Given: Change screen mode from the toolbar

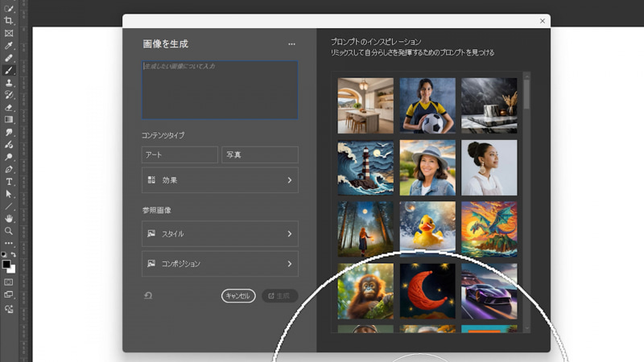Looking at the screenshot, I should point(9,294).
